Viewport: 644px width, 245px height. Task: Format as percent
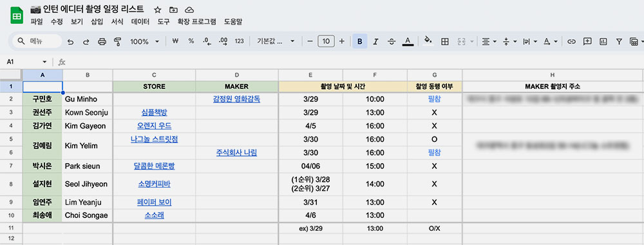[191, 41]
